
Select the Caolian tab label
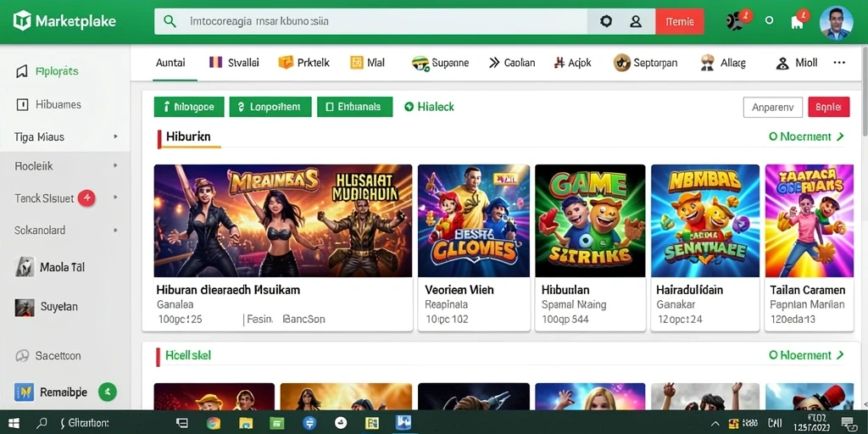[x=520, y=63]
